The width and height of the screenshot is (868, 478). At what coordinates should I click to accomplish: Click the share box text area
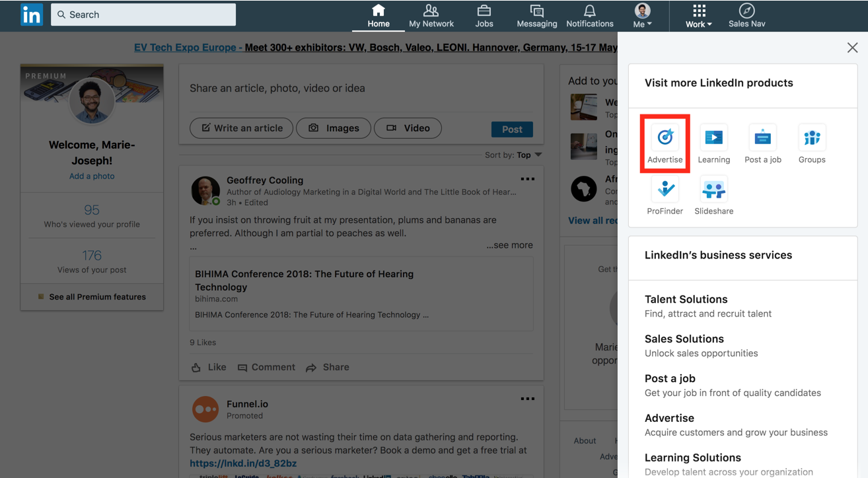click(x=361, y=89)
